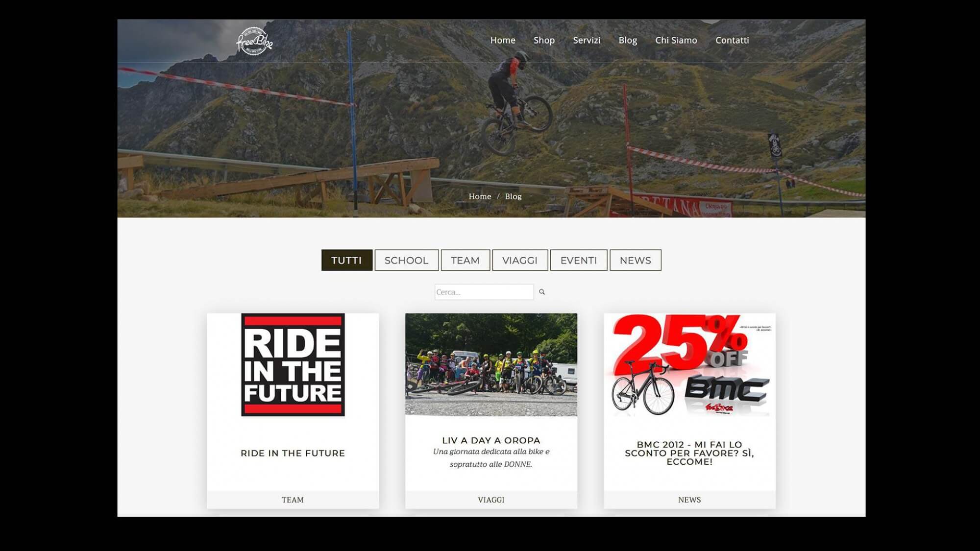The width and height of the screenshot is (980, 551).
Task: Open the Shop menu item
Action: tap(544, 40)
